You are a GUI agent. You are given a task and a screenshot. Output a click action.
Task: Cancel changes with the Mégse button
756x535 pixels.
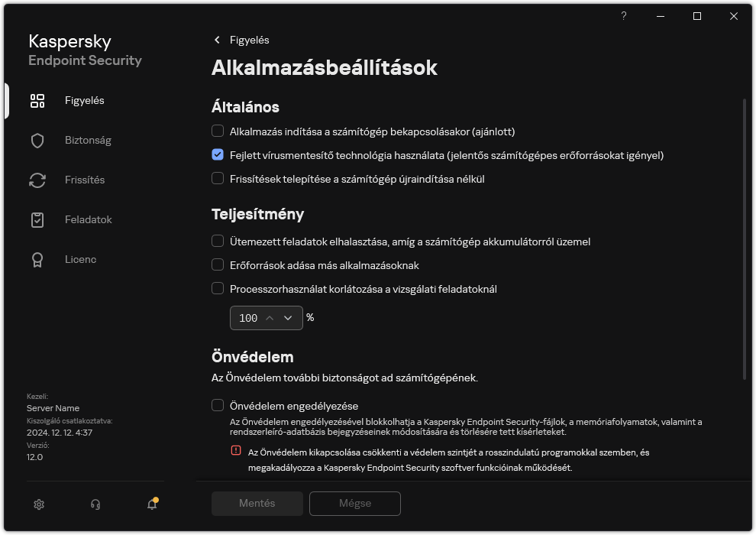click(354, 504)
